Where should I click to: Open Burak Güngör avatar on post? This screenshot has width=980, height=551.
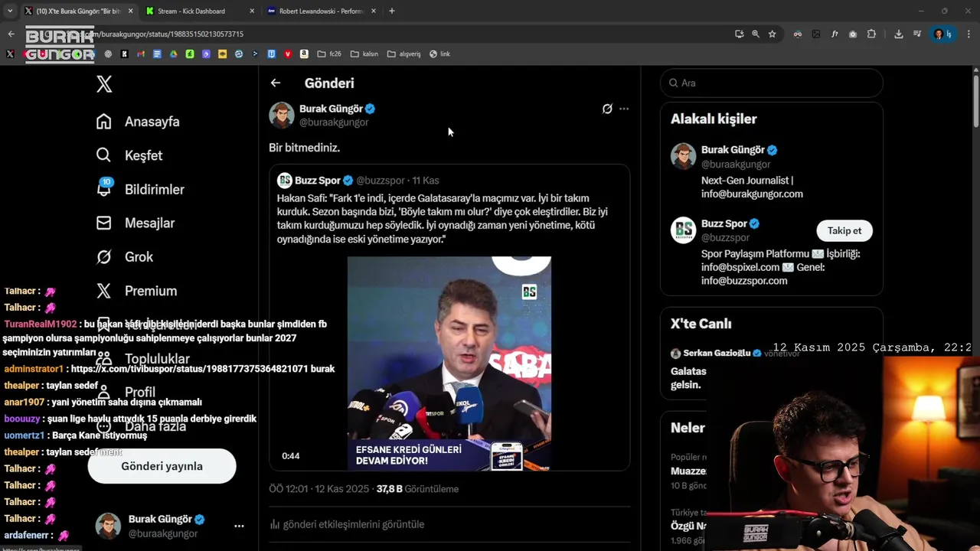pos(282,115)
